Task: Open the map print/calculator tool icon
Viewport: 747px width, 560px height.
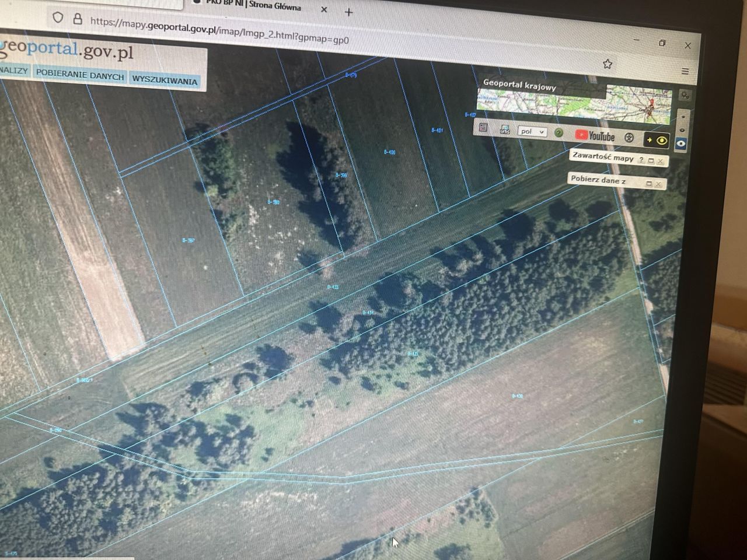Action: [483, 127]
